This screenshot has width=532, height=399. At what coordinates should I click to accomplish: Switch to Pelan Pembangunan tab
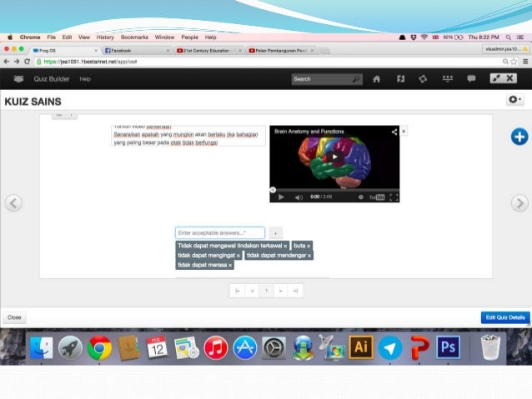coord(281,51)
